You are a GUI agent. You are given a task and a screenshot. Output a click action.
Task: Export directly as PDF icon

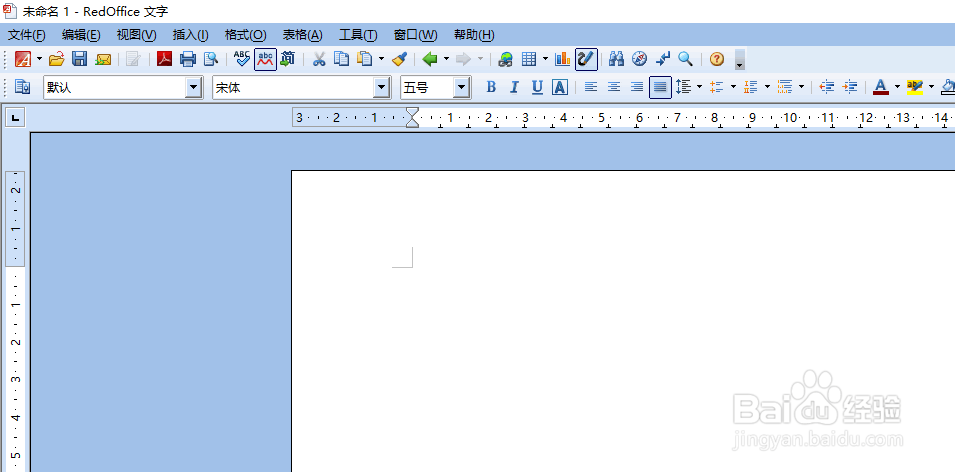pyautogui.click(x=164, y=59)
